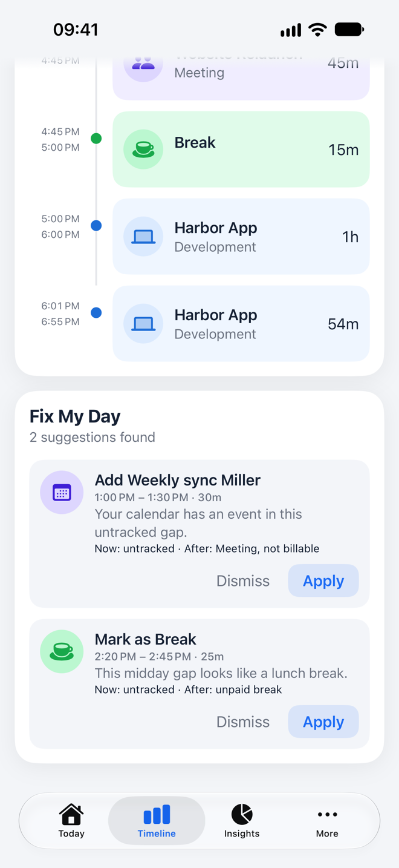This screenshot has width=399, height=868.
Task: Switch to the Timeline tab
Action: pyautogui.click(x=157, y=821)
